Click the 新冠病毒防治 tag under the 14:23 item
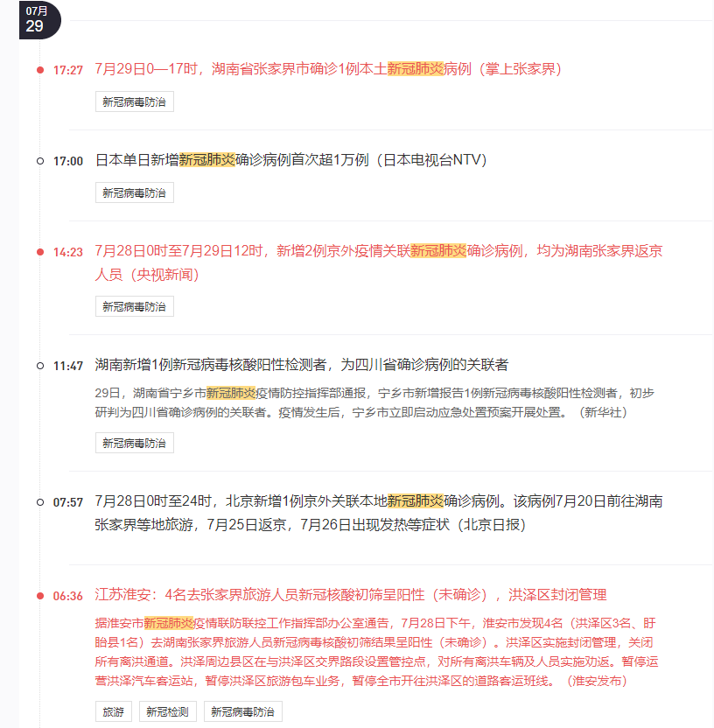 (x=135, y=306)
